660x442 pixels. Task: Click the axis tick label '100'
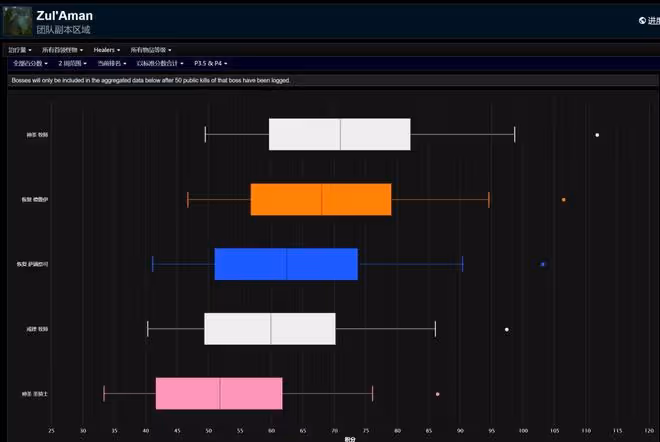pyautogui.click(x=523, y=431)
